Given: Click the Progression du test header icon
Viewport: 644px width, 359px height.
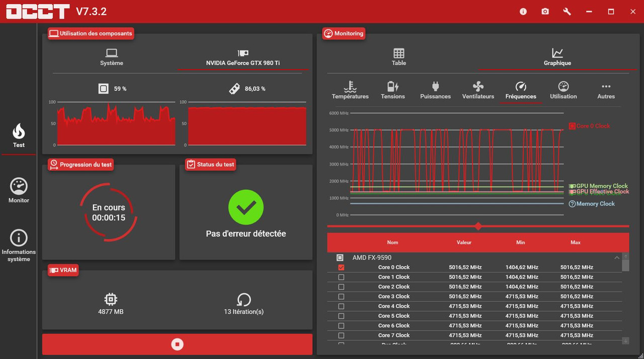Looking at the screenshot, I should click(x=54, y=165).
